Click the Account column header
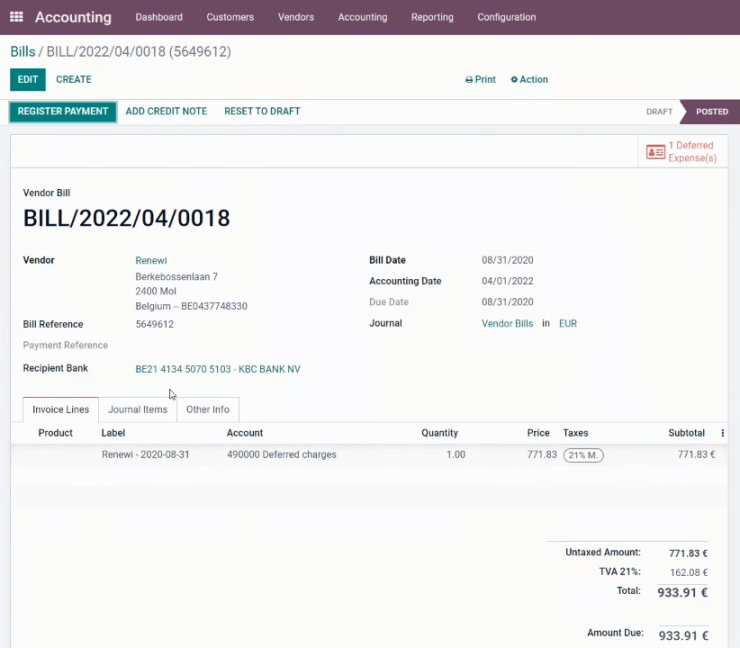740x648 pixels. [x=244, y=433]
